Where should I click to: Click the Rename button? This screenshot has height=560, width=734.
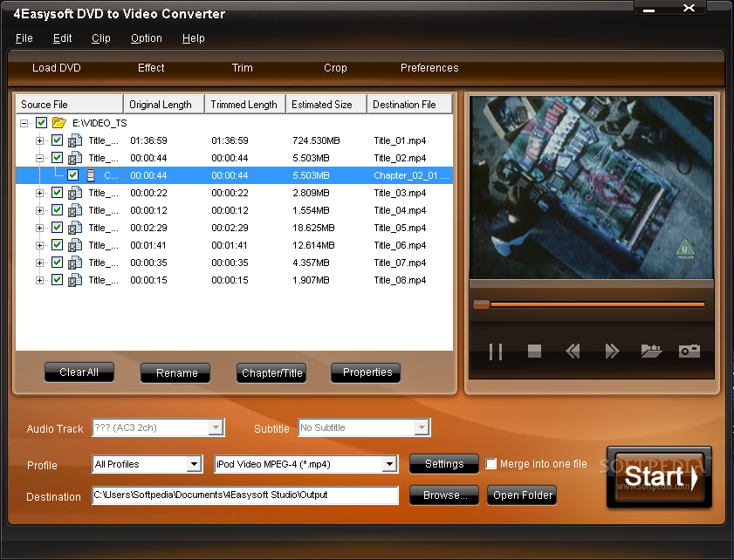coord(175,372)
